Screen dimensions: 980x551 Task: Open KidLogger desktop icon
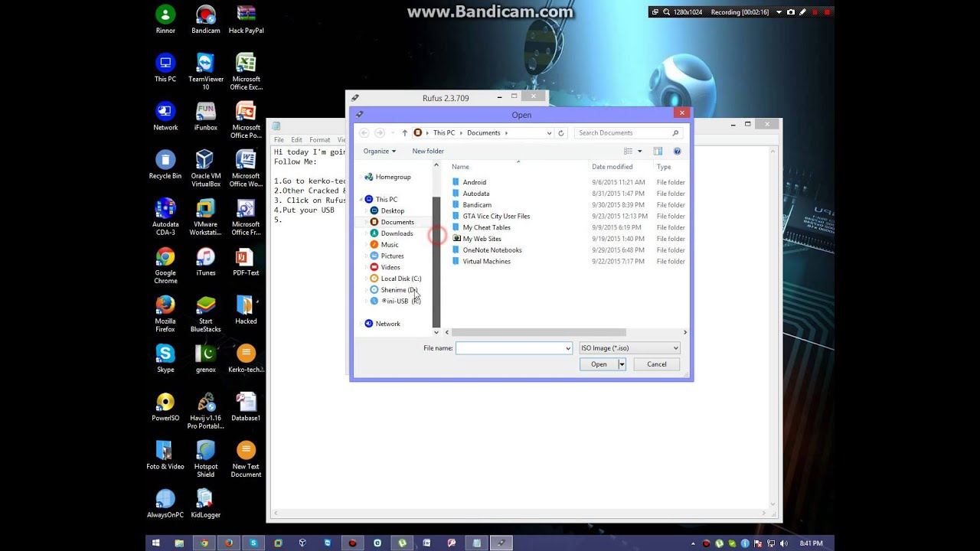click(x=205, y=503)
